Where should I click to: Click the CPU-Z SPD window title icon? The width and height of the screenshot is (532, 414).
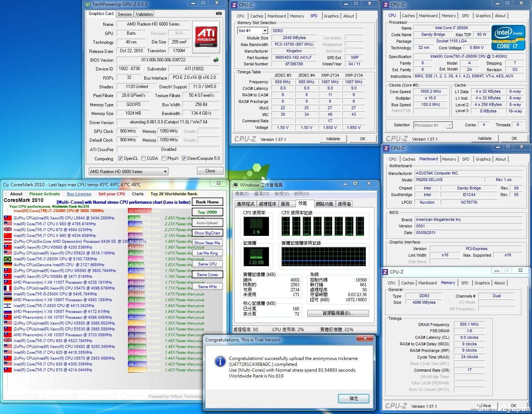point(235,5)
